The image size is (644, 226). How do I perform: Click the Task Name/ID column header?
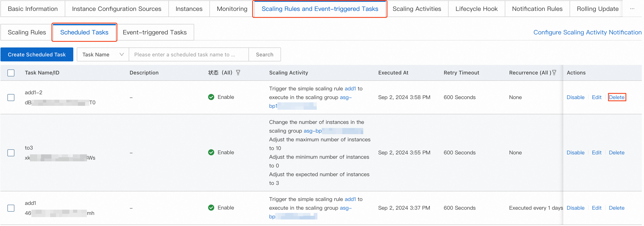coord(42,73)
